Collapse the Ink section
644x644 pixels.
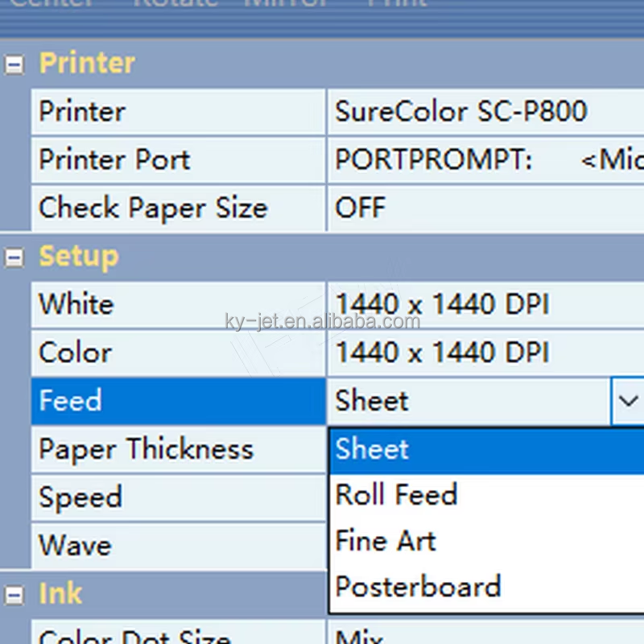tap(14, 595)
